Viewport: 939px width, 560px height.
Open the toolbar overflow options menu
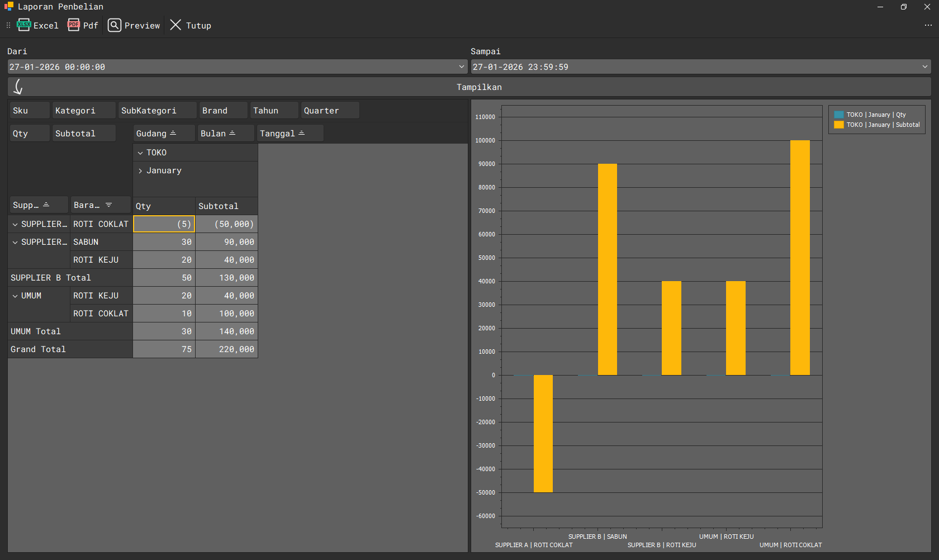tap(928, 25)
